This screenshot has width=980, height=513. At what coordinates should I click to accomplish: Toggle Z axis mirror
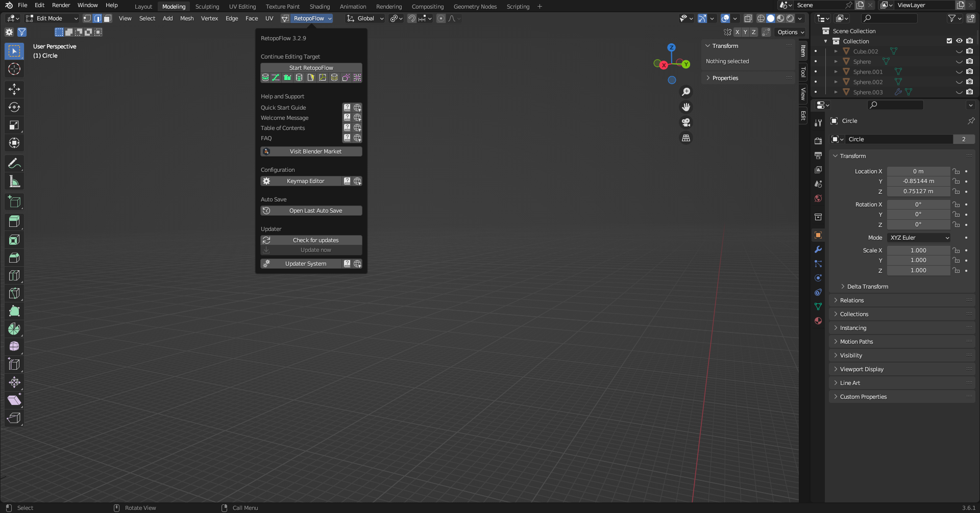[754, 32]
